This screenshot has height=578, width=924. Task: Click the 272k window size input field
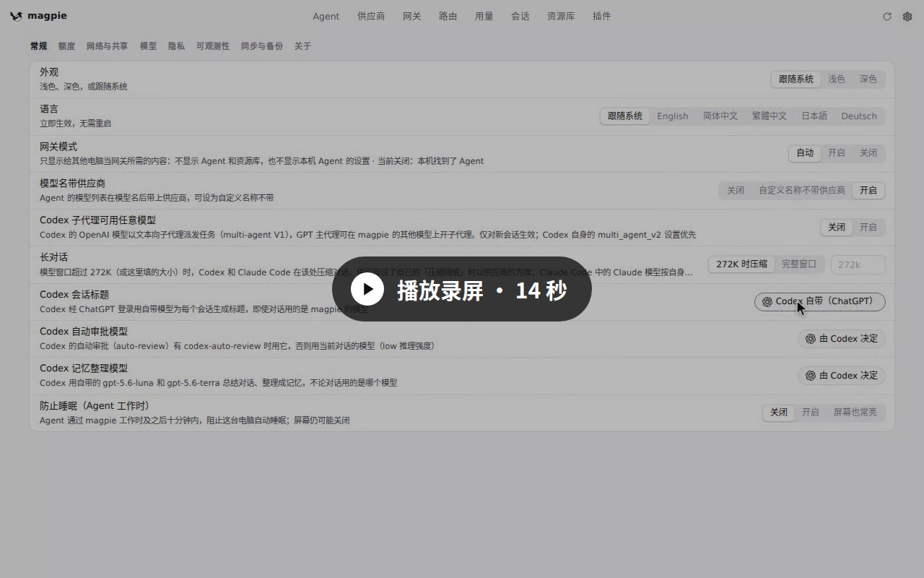pos(858,264)
